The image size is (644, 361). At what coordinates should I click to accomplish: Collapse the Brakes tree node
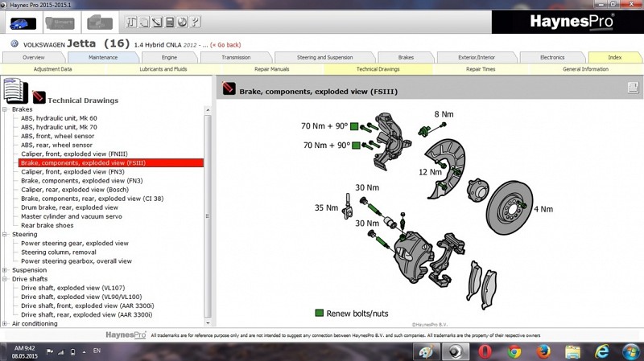pos(5,109)
